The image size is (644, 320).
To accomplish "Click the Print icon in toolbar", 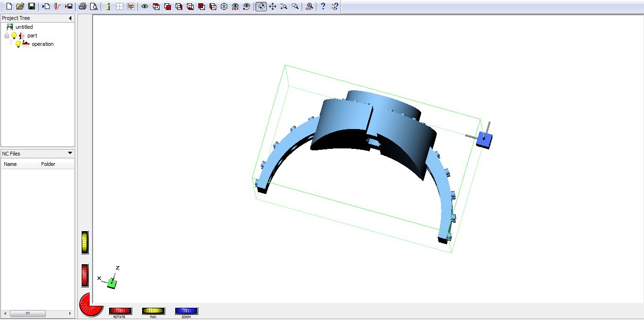I will click(x=83, y=7).
